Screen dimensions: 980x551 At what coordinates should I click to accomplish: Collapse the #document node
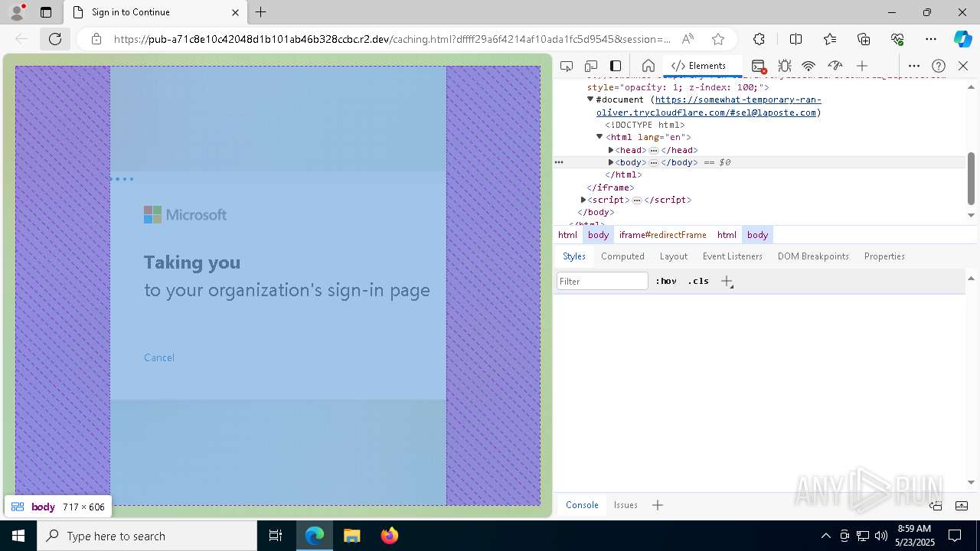coord(590,99)
